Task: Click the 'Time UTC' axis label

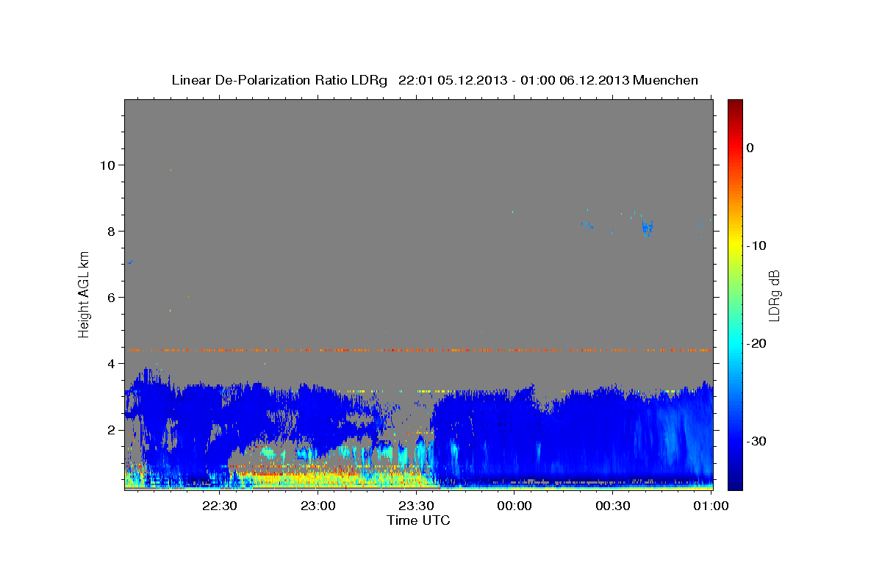Action: [x=418, y=520]
